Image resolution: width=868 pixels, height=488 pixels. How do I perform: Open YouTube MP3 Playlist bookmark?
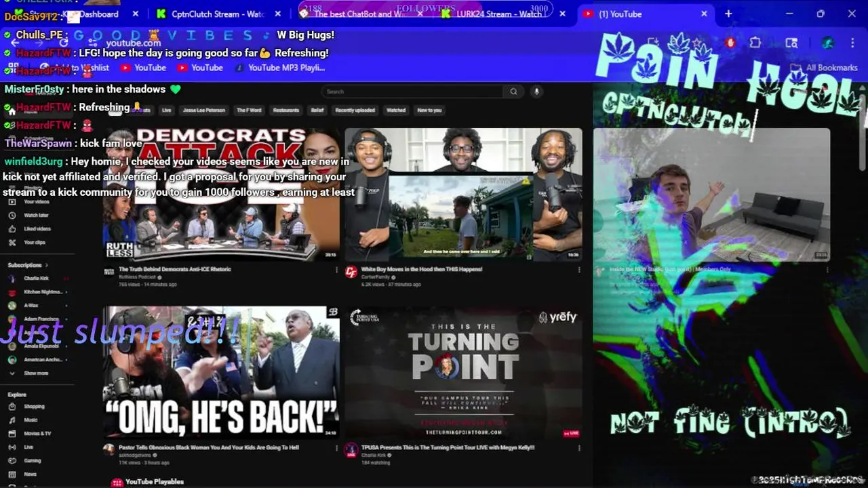tap(279, 68)
